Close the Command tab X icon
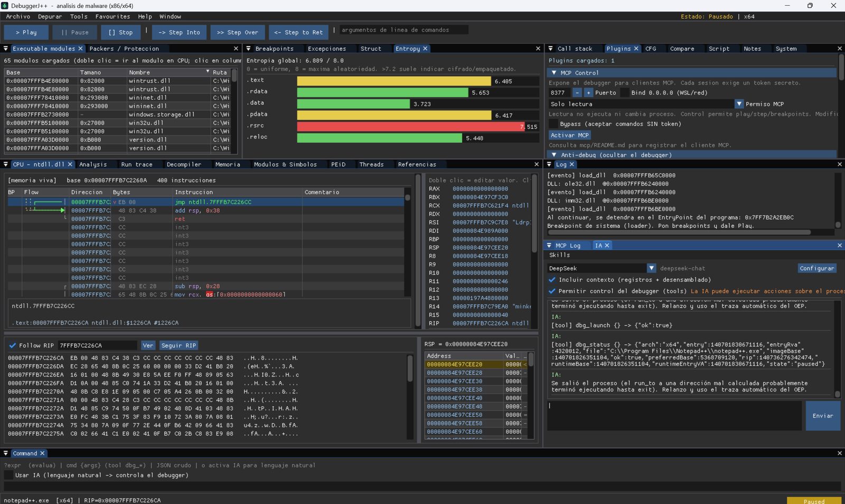845x504 pixels. [42, 453]
